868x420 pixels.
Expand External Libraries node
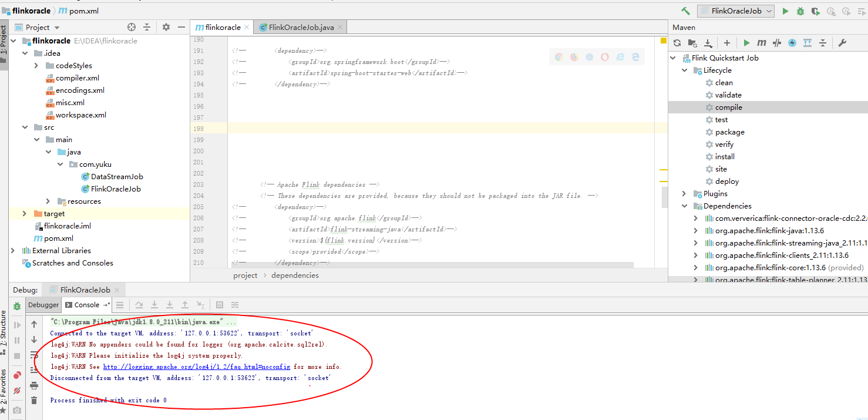point(13,251)
